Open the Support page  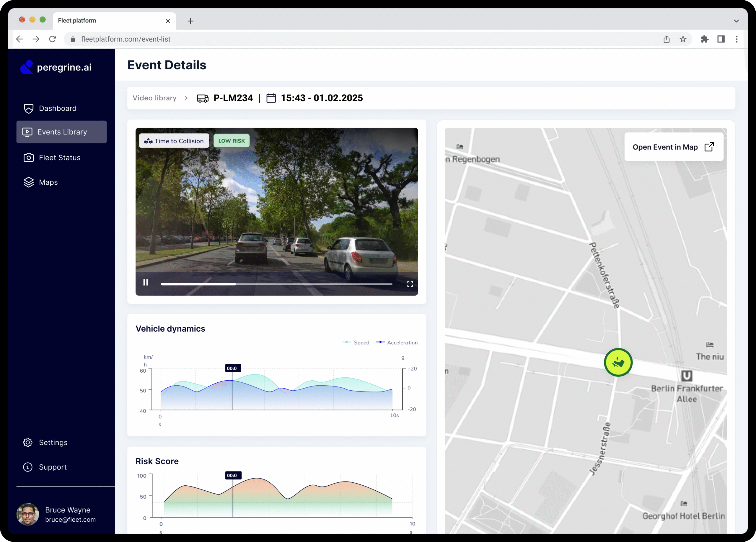(52, 467)
